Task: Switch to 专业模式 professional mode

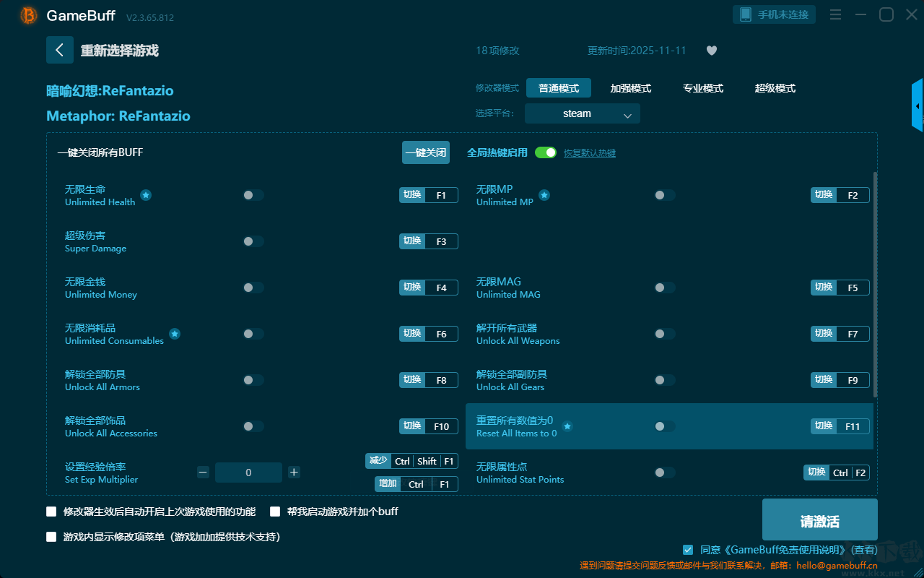Action: [x=703, y=88]
